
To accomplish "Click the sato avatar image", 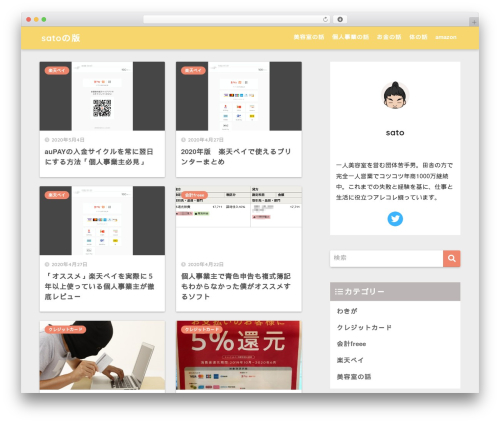I will coord(395,95).
